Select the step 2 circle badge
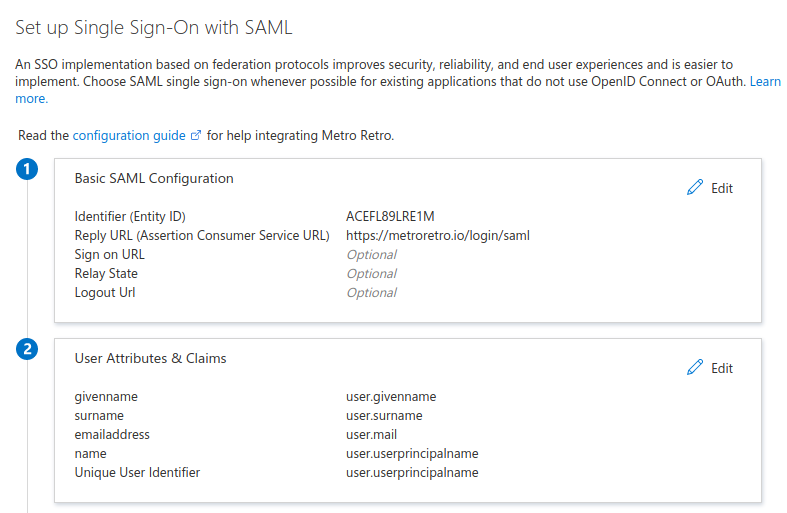This screenshot has height=513, width=787. tap(27, 349)
